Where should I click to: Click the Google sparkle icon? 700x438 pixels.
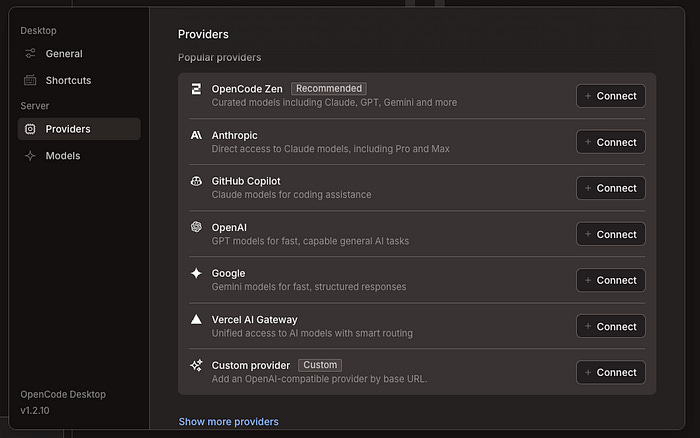point(196,273)
